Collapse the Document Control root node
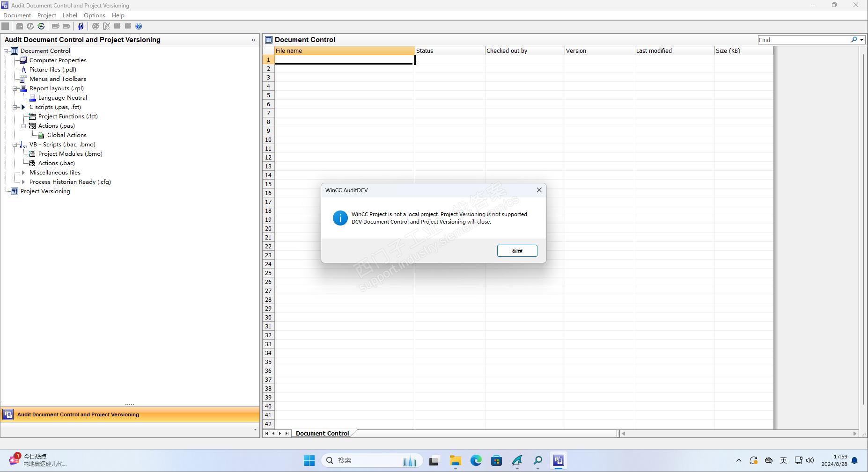This screenshot has height=472, width=868. [x=6, y=51]
